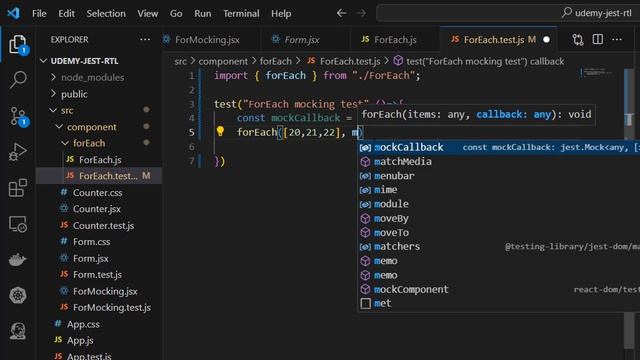Pick the met snippet suggestion
This screenshot has width=640, height=360.
point(499,303)
